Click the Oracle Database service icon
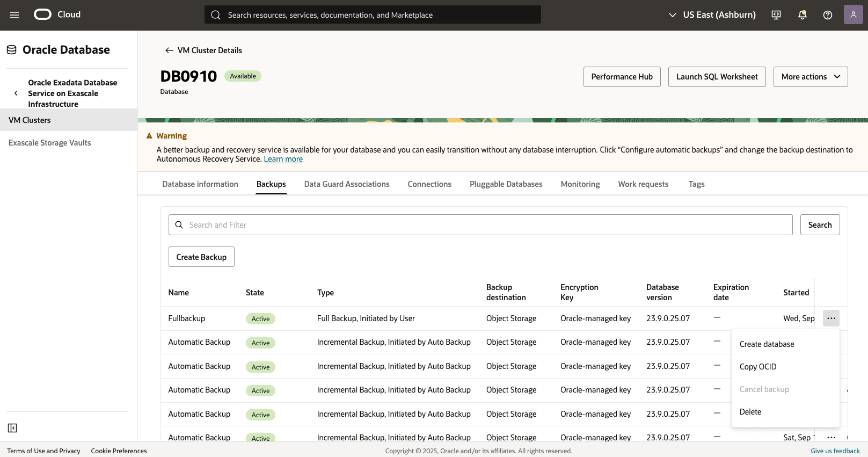The height and width of the screenshot is (457, 868). (12, 50)
